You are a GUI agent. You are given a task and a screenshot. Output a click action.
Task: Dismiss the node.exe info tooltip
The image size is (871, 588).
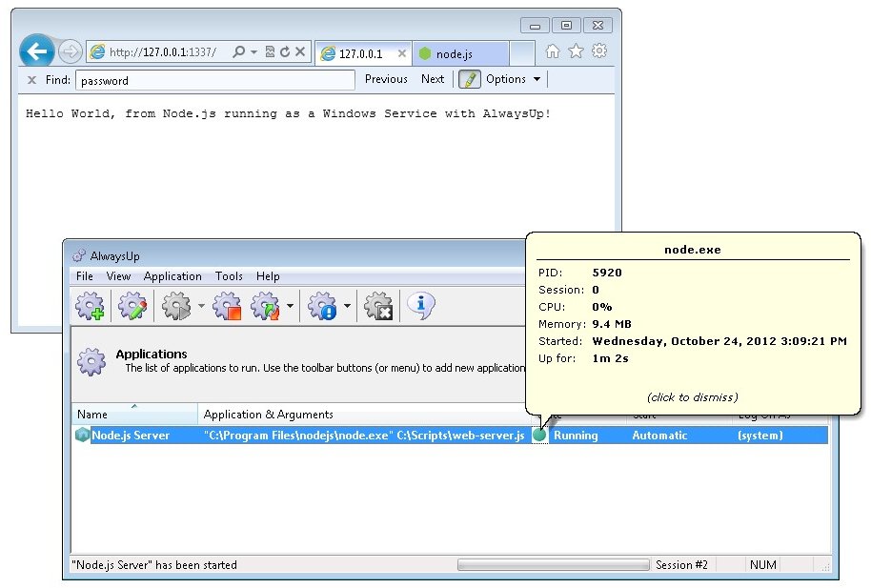(x=692, y=396)
